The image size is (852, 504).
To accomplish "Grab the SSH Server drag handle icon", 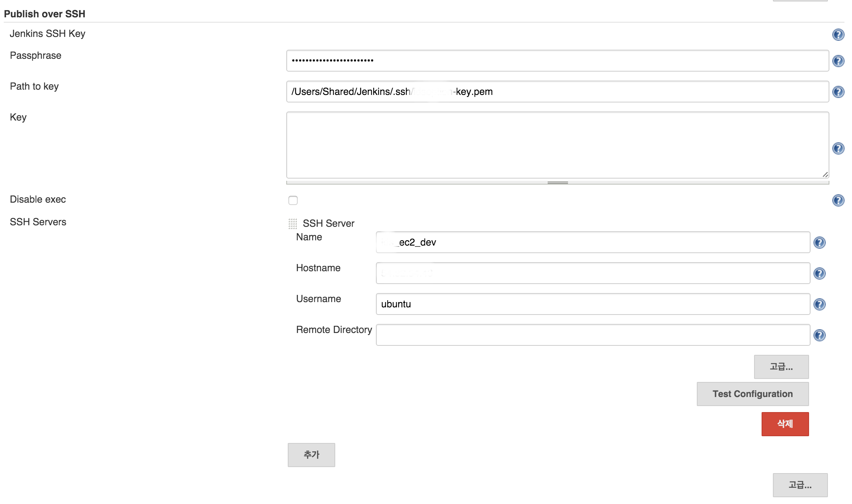I will (293, 224).
